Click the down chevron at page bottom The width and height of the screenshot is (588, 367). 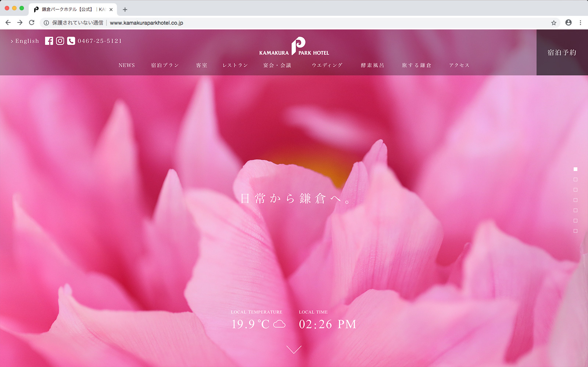pos(294,349)
